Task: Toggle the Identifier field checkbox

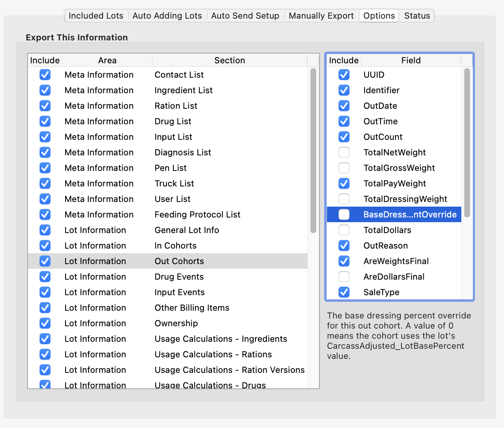Action: pos(344,90)
